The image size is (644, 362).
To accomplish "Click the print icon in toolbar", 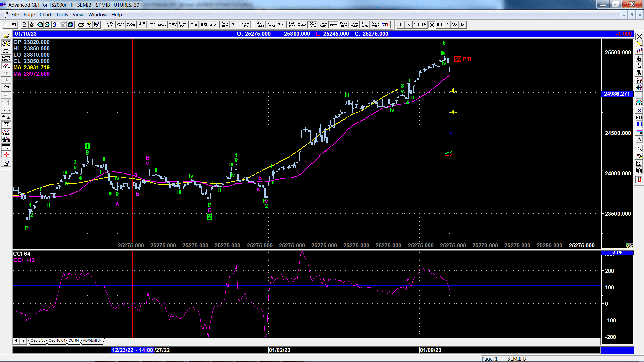I will point(81,25).
